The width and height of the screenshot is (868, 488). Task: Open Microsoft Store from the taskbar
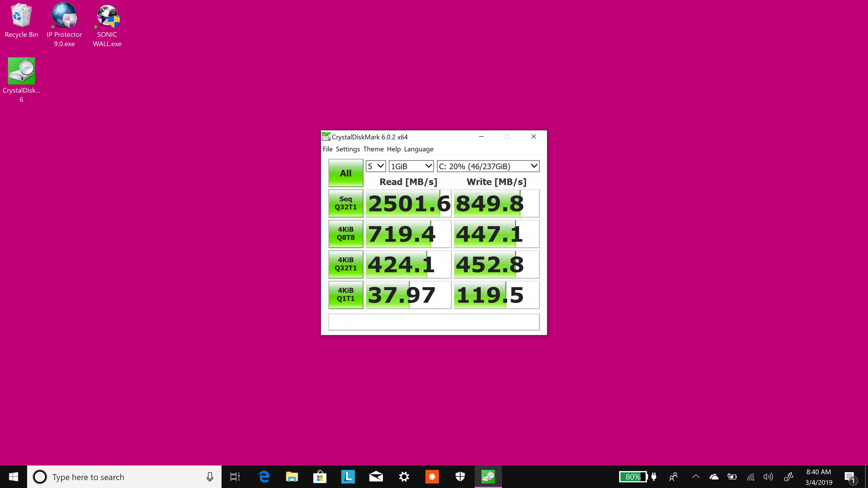point(319,476)
